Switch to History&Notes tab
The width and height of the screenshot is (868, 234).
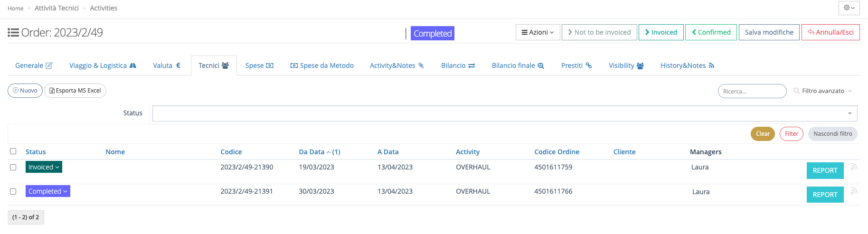[687, 66]
